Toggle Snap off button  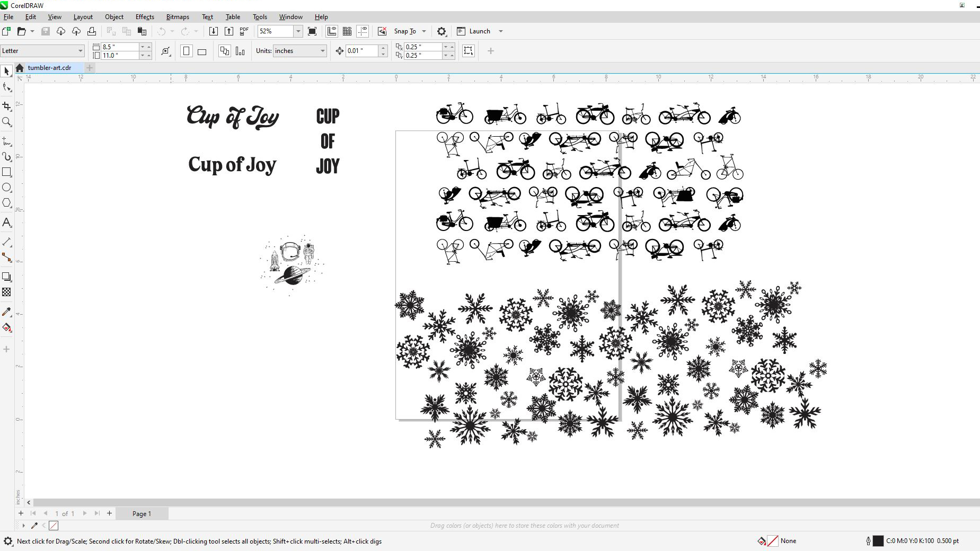(x=382, y=31)
